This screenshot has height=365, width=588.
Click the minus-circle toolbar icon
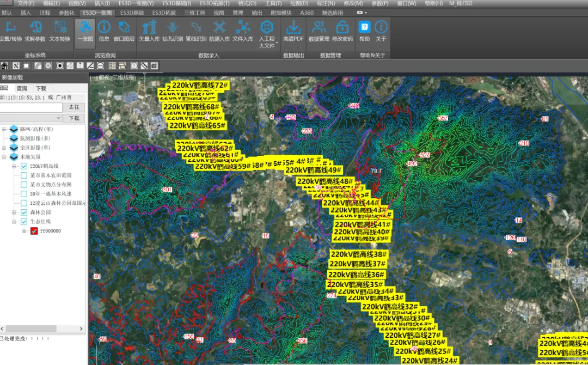[x=101, y=66]
